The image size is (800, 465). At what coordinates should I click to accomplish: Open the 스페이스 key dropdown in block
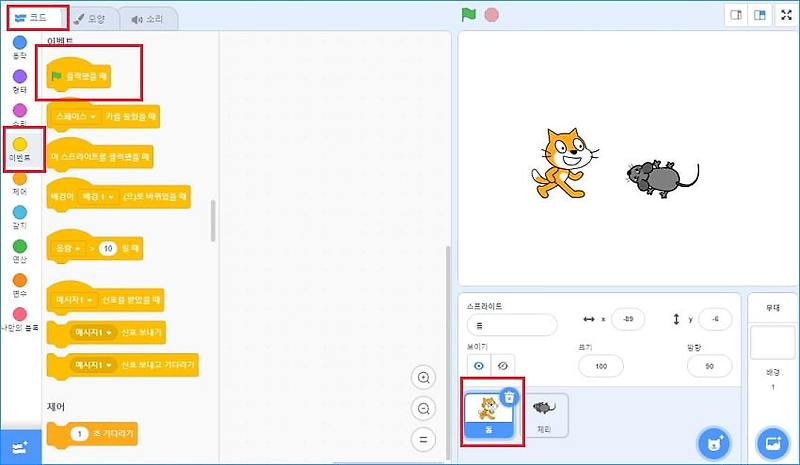pyautogui.click(x=76, y=117)
